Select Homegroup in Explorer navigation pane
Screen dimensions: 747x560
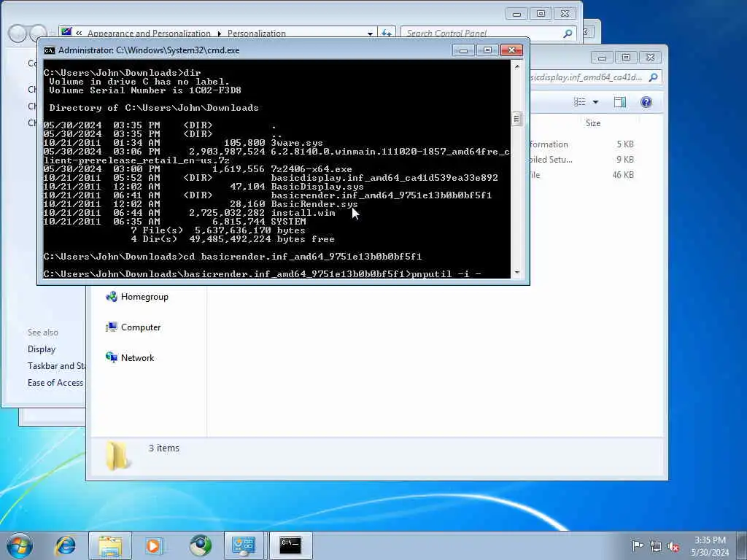pos(144,297)
